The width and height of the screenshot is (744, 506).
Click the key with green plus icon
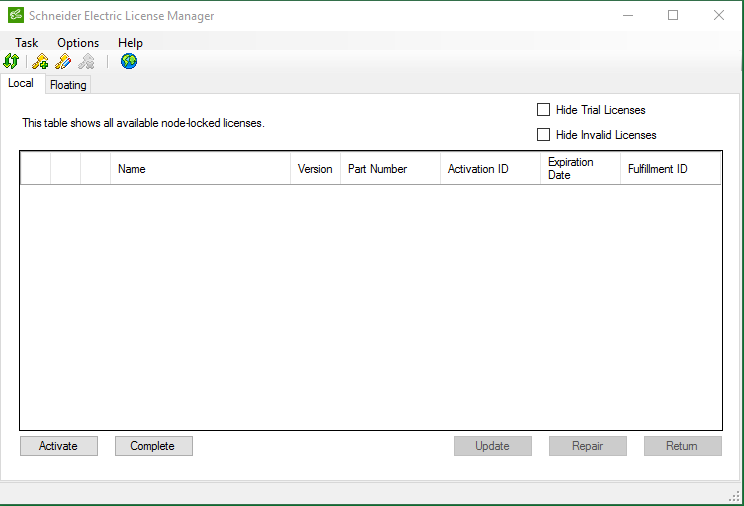(40, 61)
